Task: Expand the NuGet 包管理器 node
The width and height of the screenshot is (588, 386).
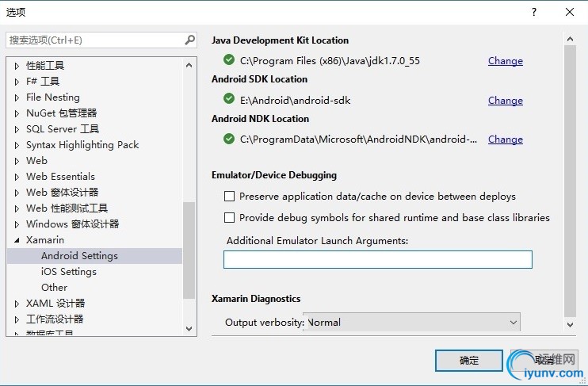Action: [x=17, y=113]
